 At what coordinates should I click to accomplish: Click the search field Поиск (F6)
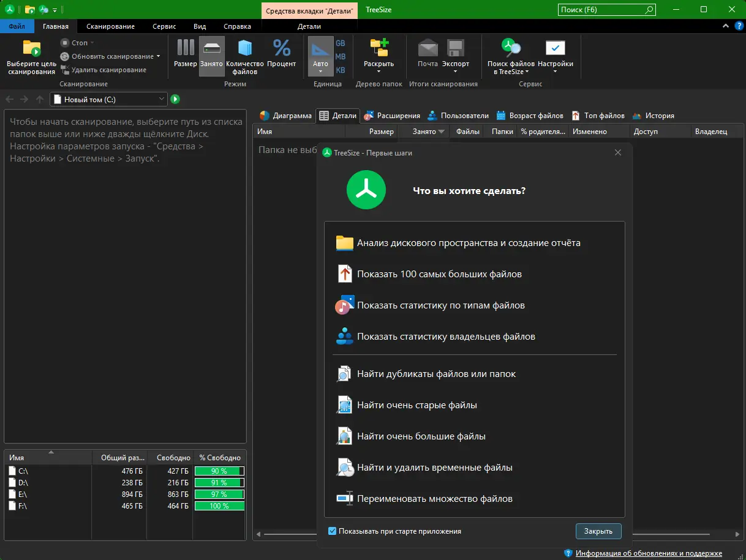606,10
